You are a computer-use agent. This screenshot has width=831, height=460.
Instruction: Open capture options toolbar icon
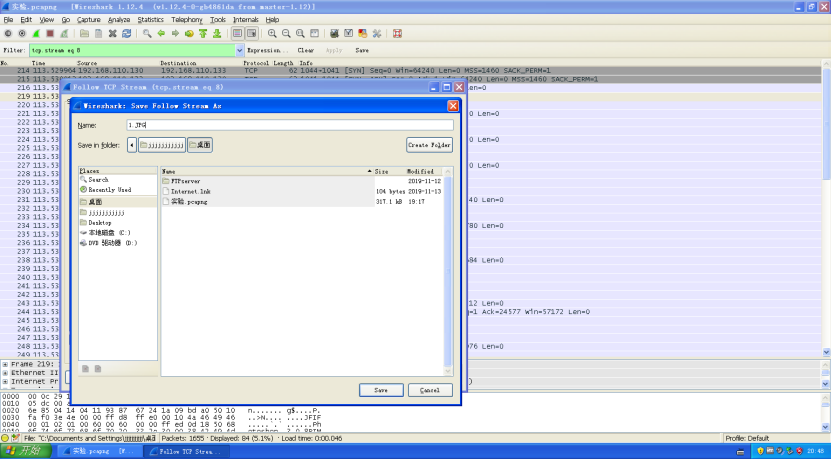[22, 33]
